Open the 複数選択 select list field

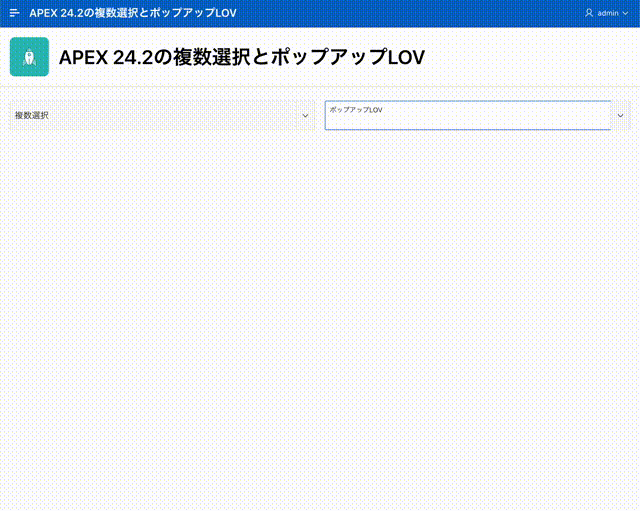point(162,116)
